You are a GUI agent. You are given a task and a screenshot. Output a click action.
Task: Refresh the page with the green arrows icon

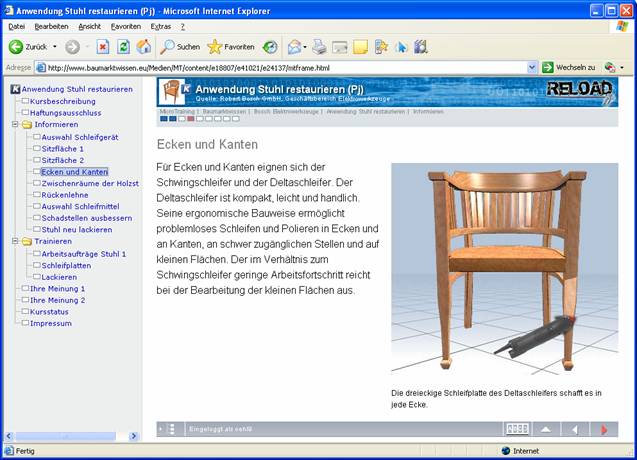[x=124, y=47]
